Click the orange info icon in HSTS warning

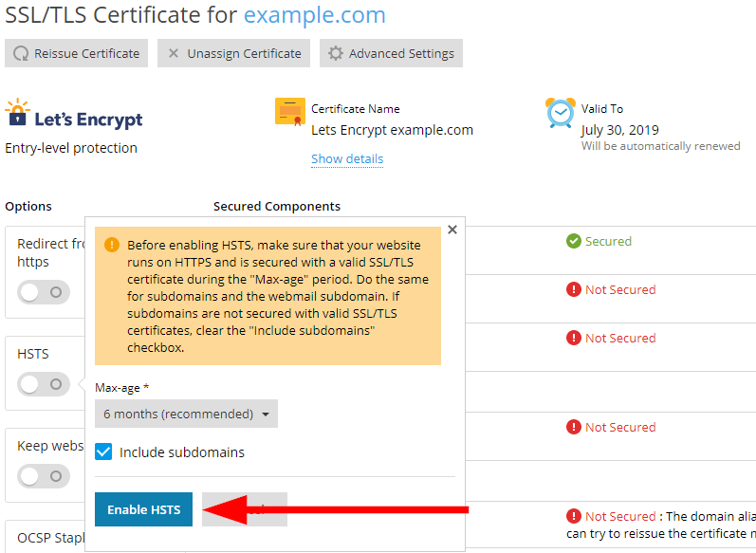pyautogui.click(x=112, y=245)
